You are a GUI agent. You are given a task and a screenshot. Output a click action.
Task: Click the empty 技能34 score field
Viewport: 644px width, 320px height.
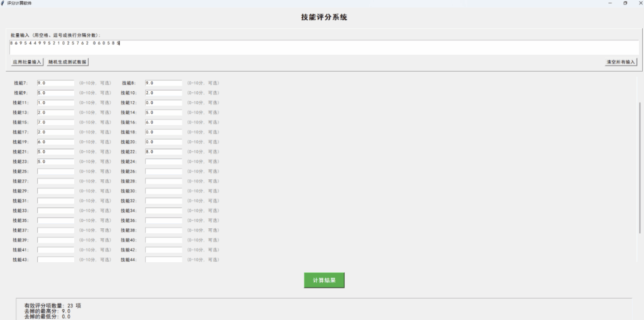[164, 211]
